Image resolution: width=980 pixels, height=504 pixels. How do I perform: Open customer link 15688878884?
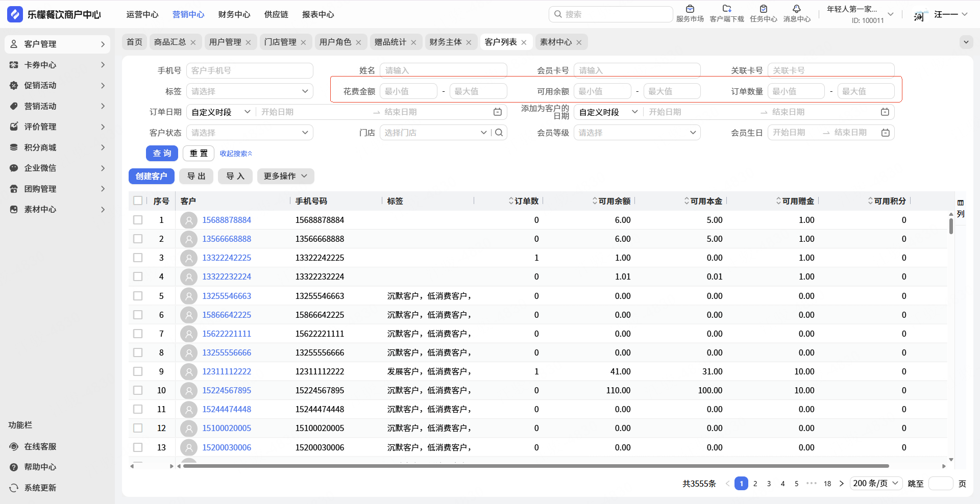(x=227, y=220)
